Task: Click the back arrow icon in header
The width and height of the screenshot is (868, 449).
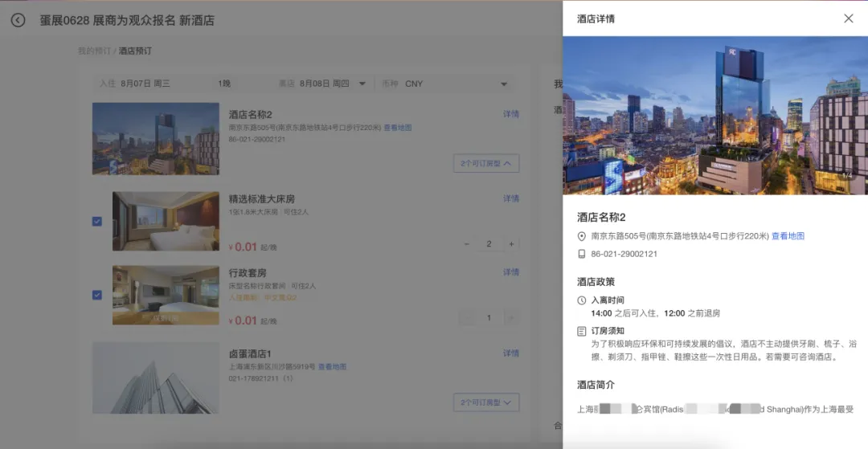Action: 18,20
